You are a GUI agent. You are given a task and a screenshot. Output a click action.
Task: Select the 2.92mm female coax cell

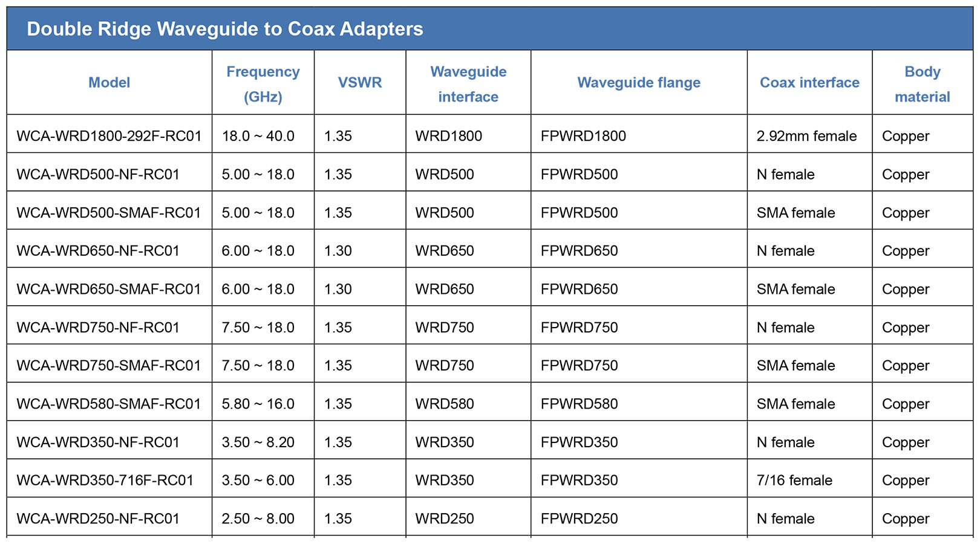tap(806, 136)
